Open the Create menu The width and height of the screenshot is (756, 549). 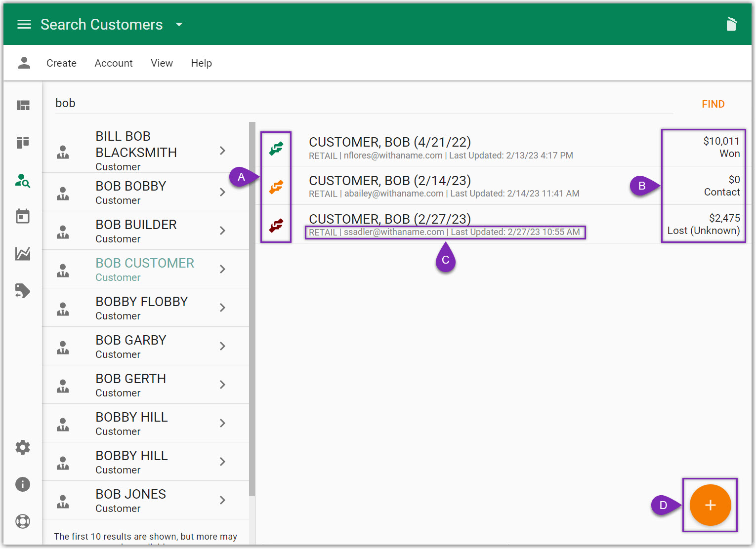61,63
